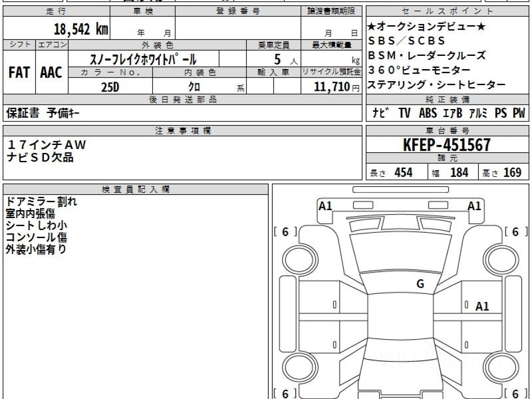Image resolution: width=532 pixels, height=399 pixels.
Task: Select the "諸元" header
Action: point(447,158)
